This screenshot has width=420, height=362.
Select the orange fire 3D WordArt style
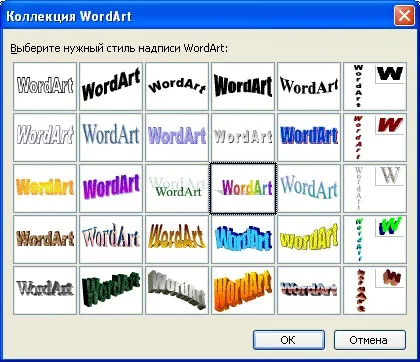click(243, 290)
